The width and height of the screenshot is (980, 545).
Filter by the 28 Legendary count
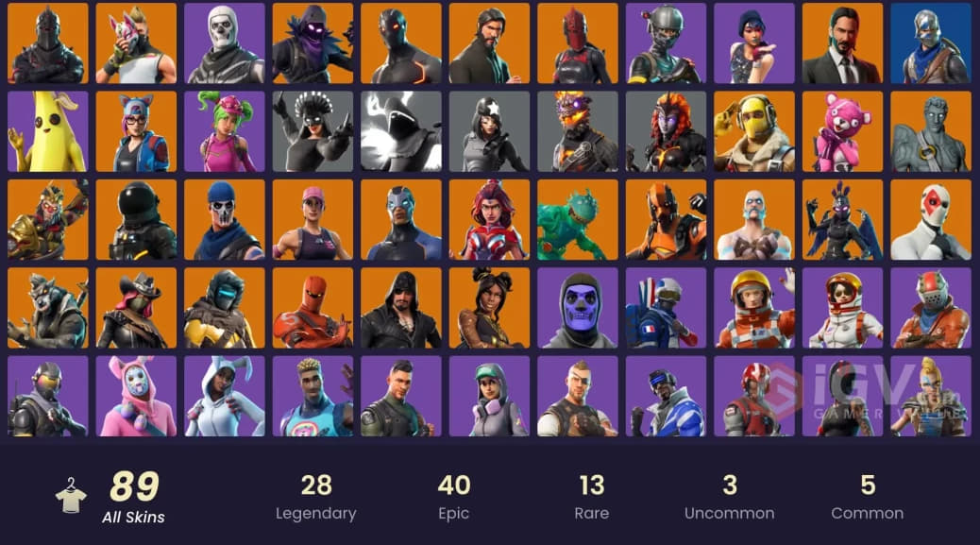pyautogui.click(x=316, y=497)
